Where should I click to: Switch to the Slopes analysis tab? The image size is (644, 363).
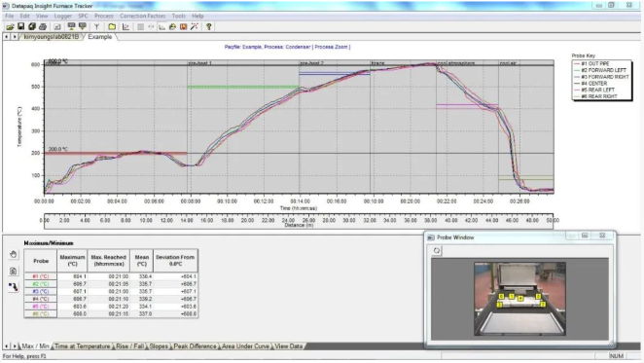pos(159,346)
